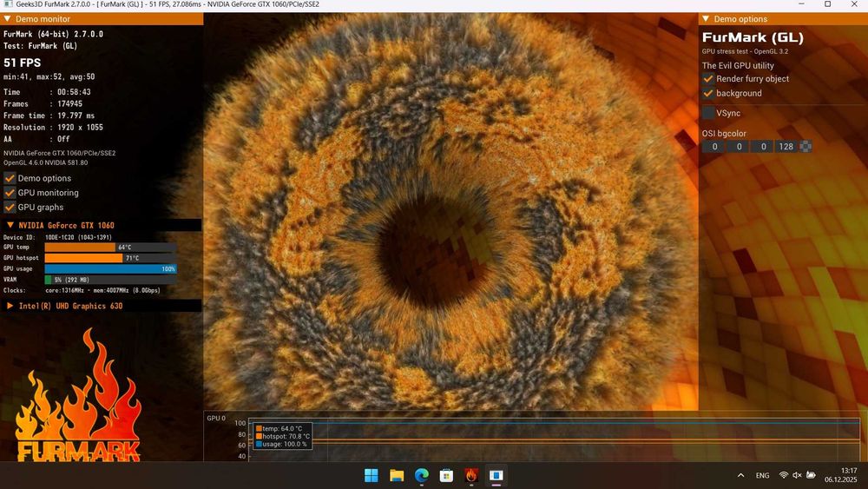Show hidden icons in system tray
The height and width of the screenshot is (489, 868).
click(740, 475)
